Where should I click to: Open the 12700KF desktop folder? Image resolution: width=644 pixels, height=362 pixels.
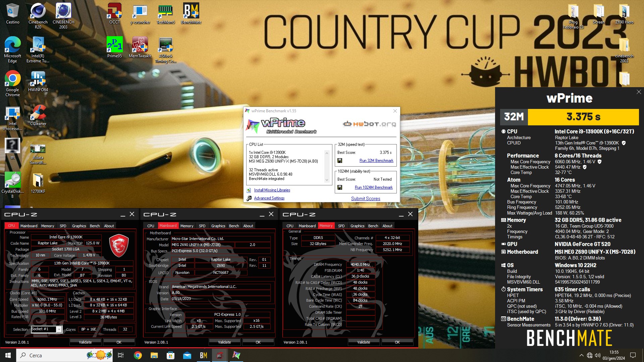point(38,183)
